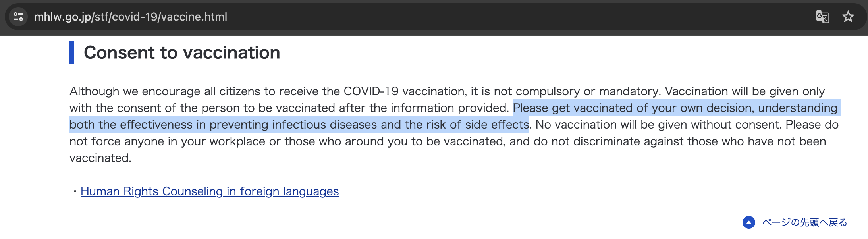Screen dimensions: 868x239
Task: Click the phrase 'compulsory or mandatory'
Action: (588, 91)
